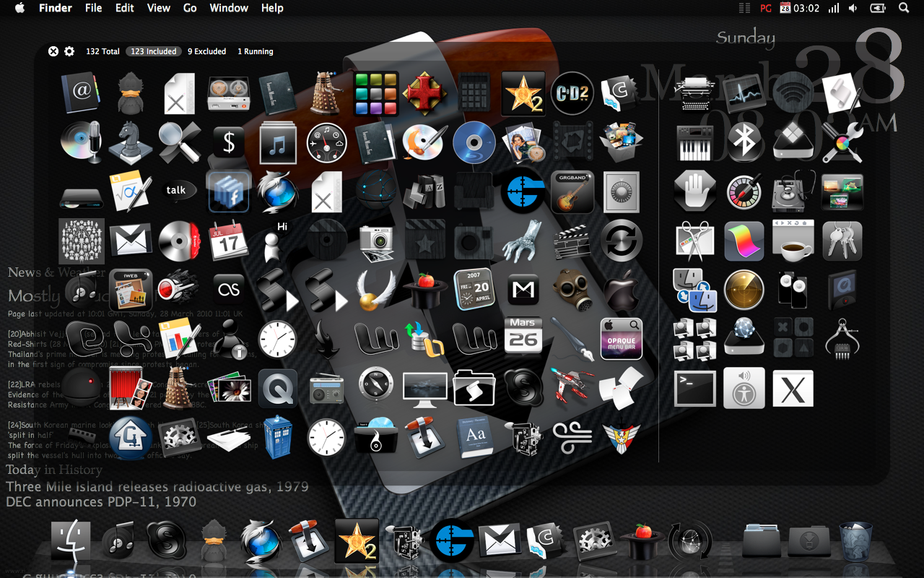Click the Opaque Menu Bar icon
This screenshot has width=924, height=578.
pos(621,338)
